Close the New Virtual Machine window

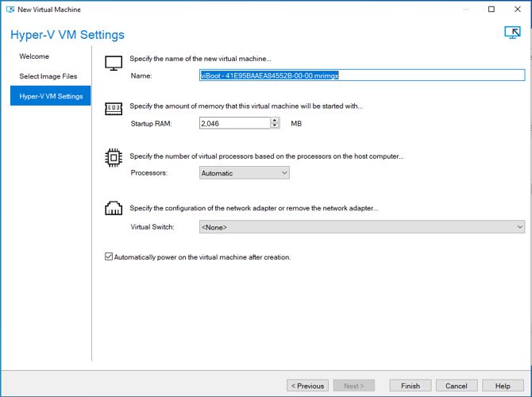(518, 10)
